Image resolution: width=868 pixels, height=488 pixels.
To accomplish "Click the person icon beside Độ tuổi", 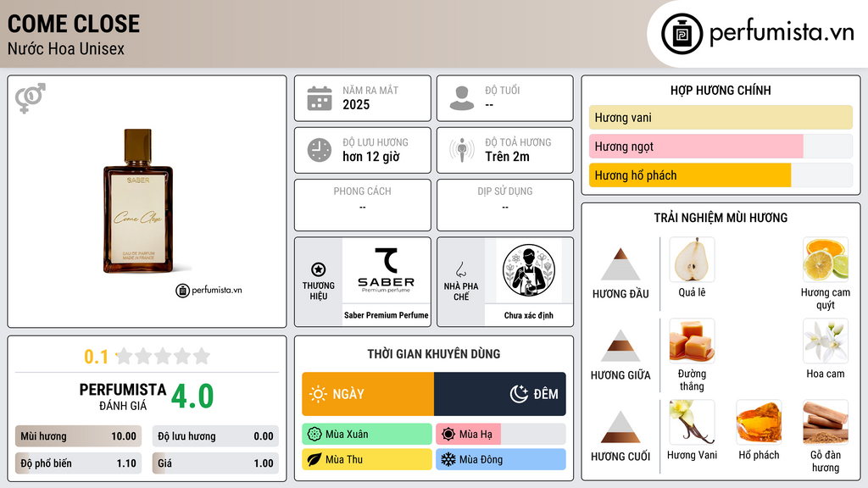I will (x=462, y=98).
